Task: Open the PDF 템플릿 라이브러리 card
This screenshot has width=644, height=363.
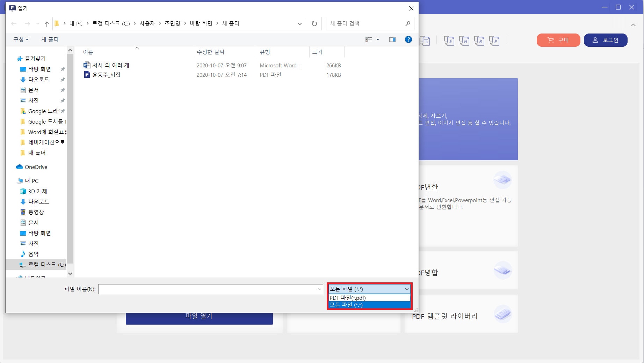Action: click(x=461, y=314)
